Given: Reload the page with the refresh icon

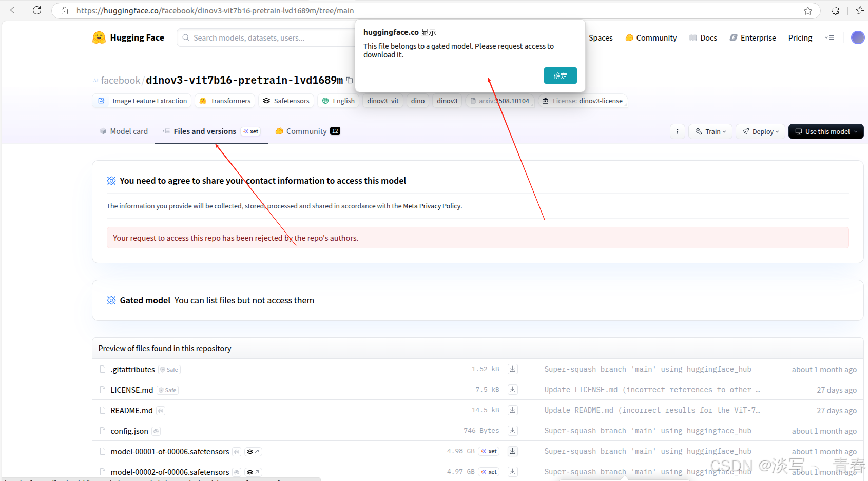Looking at the screenshot, I should [x=37, y=10].
